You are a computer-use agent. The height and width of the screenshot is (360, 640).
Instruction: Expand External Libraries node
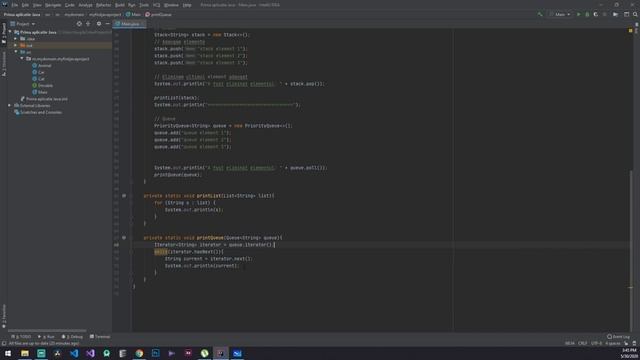(10, 105)
